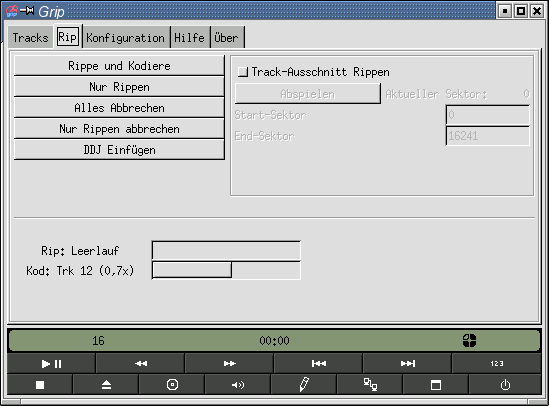Click the Kod encoding progress bar
The width and height of the screenshot is (549, 406).
click(226, 270)
